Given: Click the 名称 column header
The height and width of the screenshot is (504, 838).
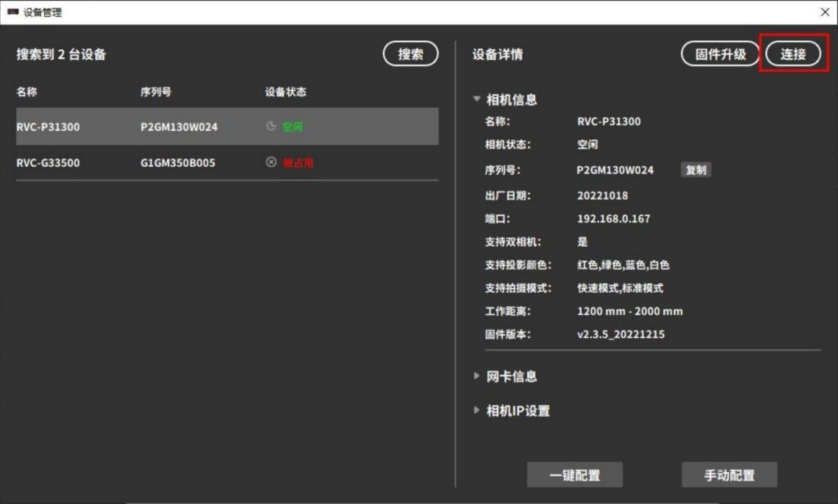Looking at the screenshot, I should pos(27,92).
